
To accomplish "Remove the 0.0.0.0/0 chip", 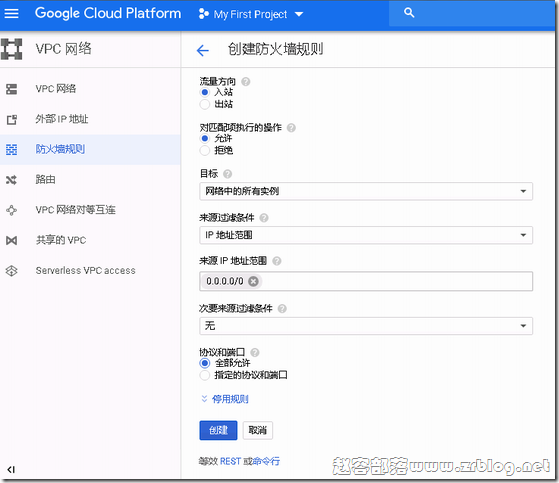I will tap(253, 281).
